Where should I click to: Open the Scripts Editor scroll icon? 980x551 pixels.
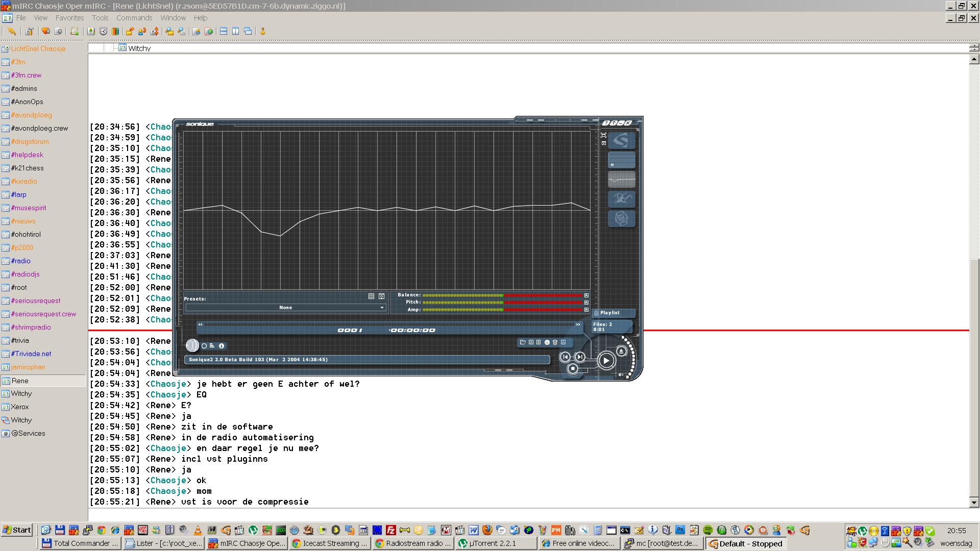point(74,31)
